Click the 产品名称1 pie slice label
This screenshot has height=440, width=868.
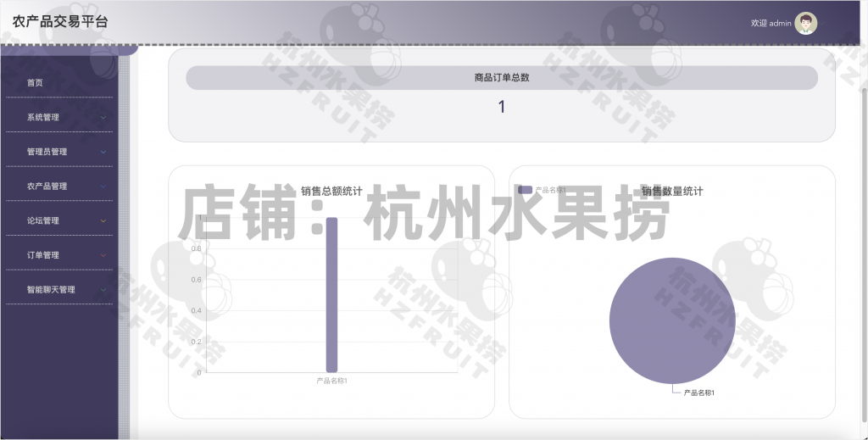click(698, 393)
